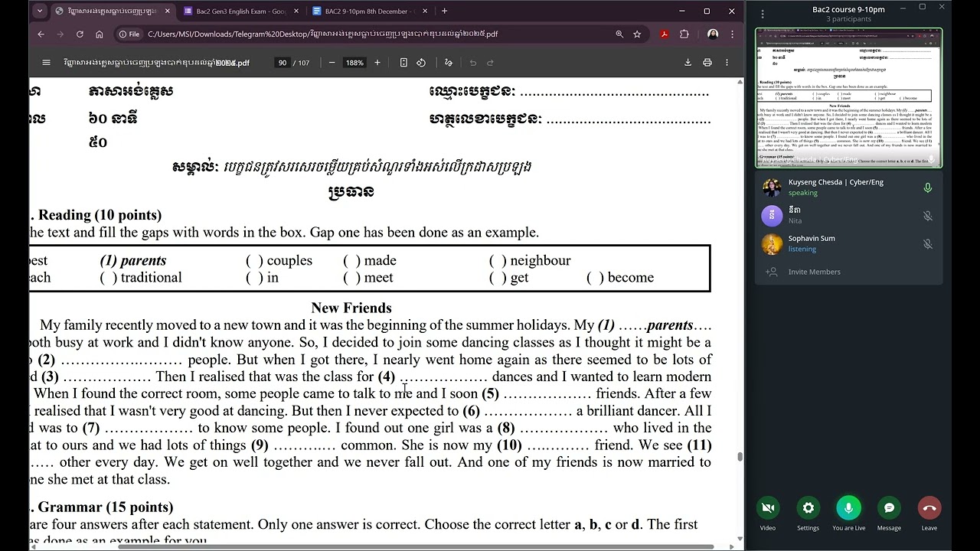
Task: Close the BAC2 9-10pm 8th December tab
Action: point(425,11)
